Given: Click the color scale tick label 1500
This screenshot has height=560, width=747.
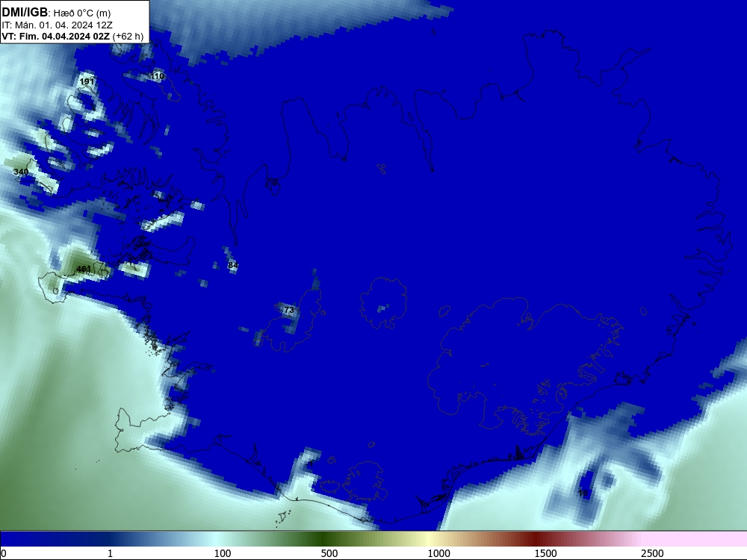Looking at the screenshot, I should point(545,553).
